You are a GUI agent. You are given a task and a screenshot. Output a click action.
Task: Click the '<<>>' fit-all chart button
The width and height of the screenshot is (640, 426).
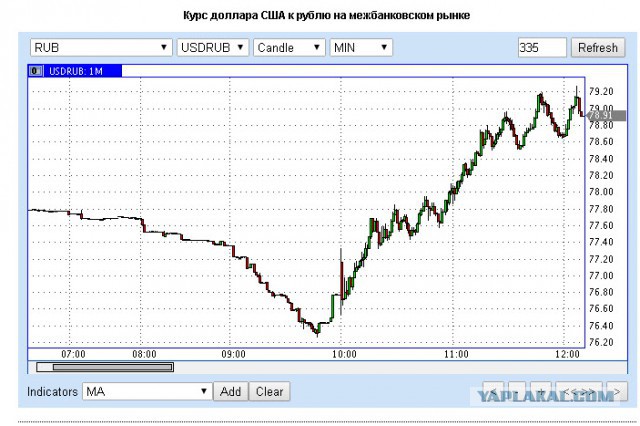pyautogui.click(x=578, y=392)
